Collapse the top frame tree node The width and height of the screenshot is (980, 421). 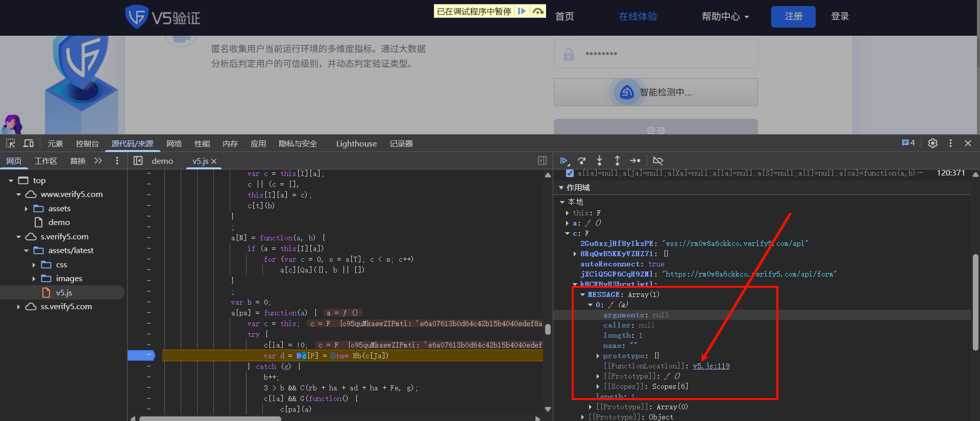pos(11,181)
